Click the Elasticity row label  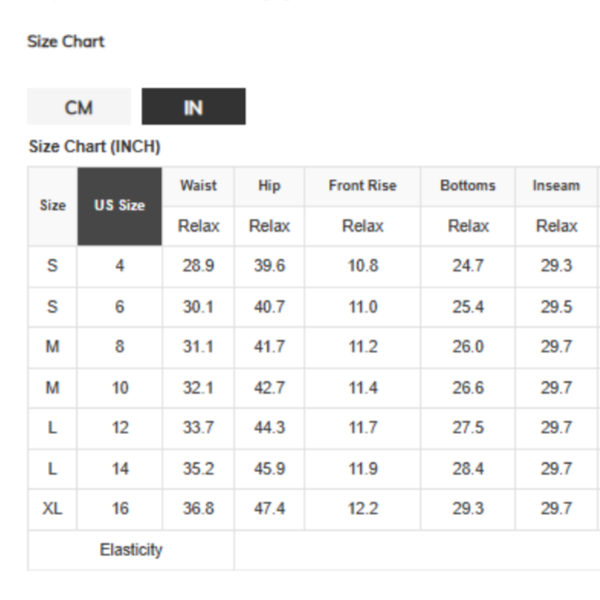click(131, 550)
